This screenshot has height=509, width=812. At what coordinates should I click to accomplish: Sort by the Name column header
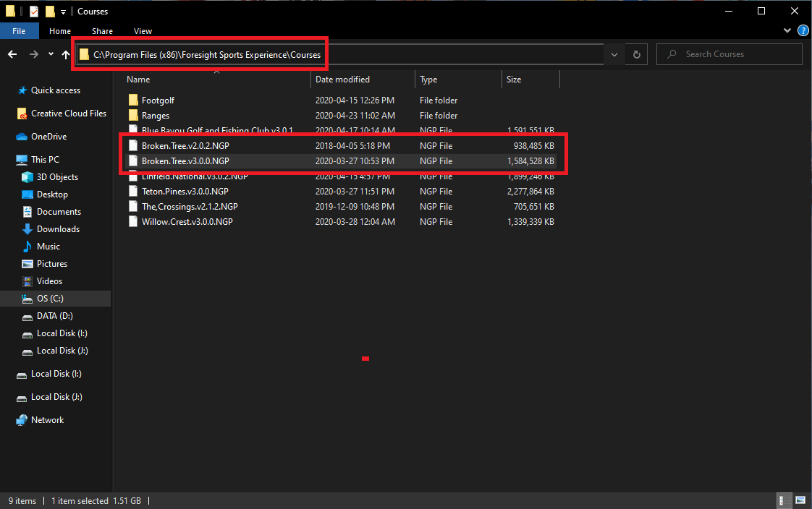point(218,79)
